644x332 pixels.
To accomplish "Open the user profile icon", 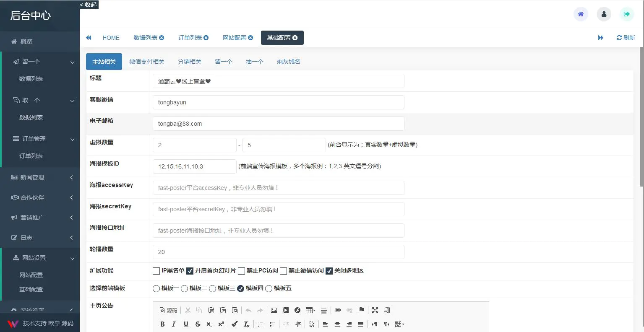I will pyautogui.click(x=604, y=14).
